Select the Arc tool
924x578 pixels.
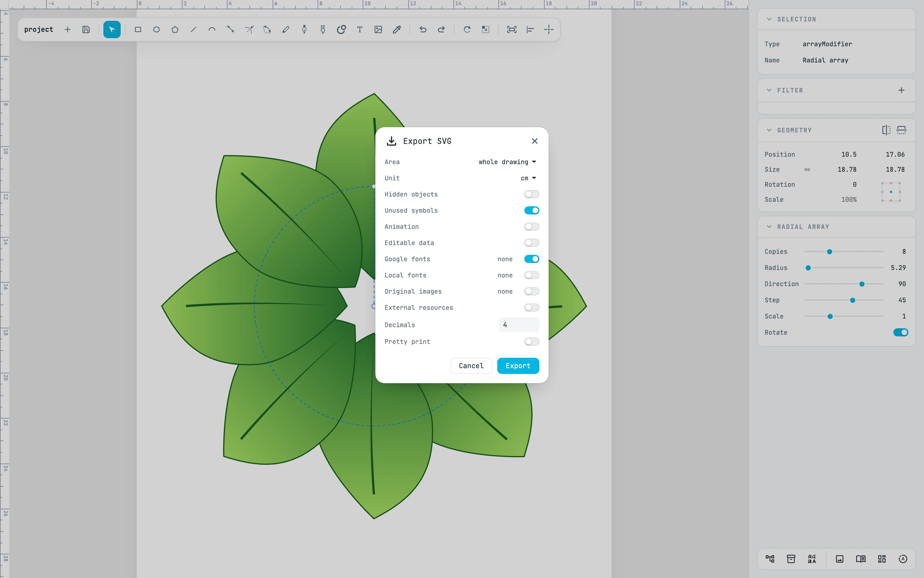pyautogui.click(x=212, y=29)
